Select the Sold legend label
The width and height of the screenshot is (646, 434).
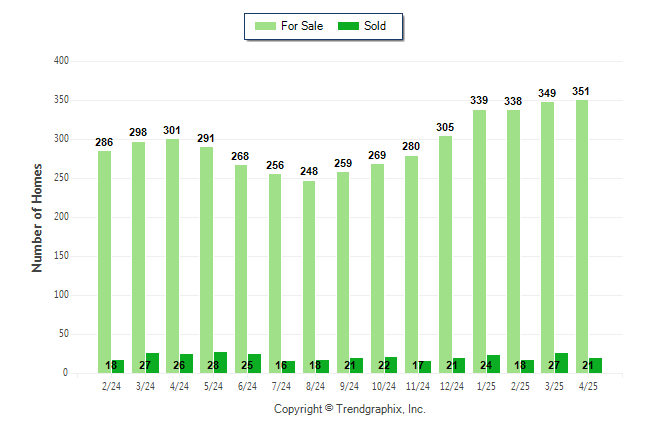tap(375, 26)
